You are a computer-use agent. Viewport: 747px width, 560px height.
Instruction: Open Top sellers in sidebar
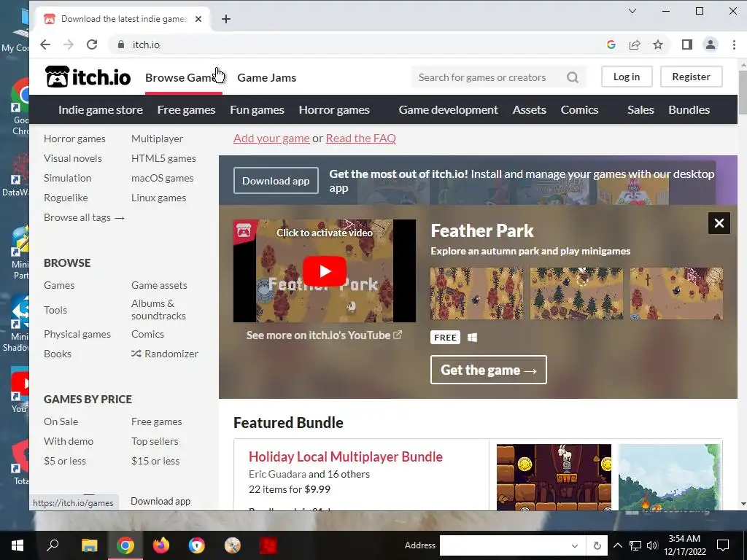pos(155,441)
